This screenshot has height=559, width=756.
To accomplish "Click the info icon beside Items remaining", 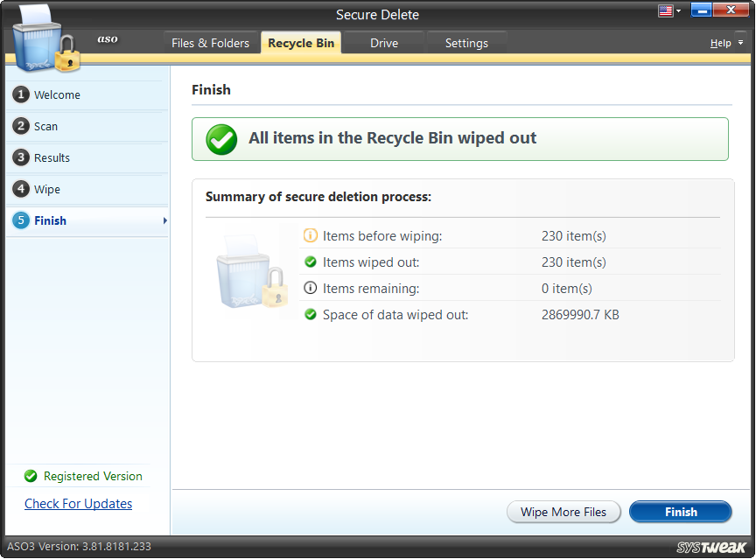I will (311, 288).
